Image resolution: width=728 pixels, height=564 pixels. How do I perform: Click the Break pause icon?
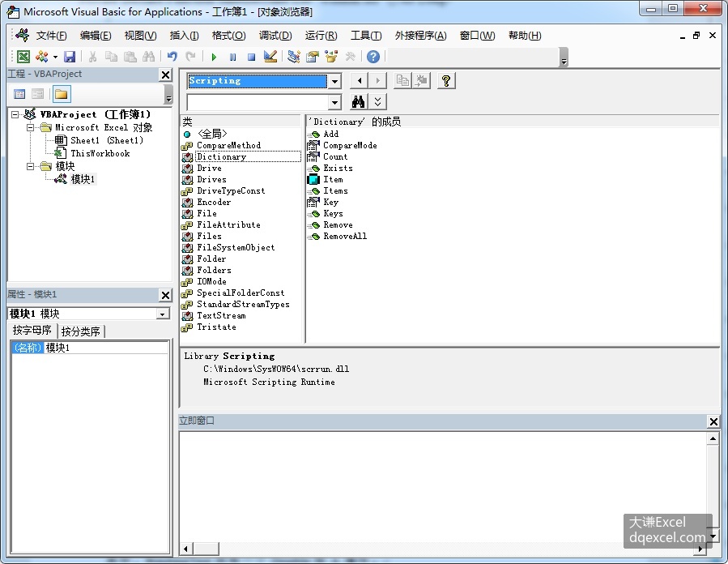(232, 57)
